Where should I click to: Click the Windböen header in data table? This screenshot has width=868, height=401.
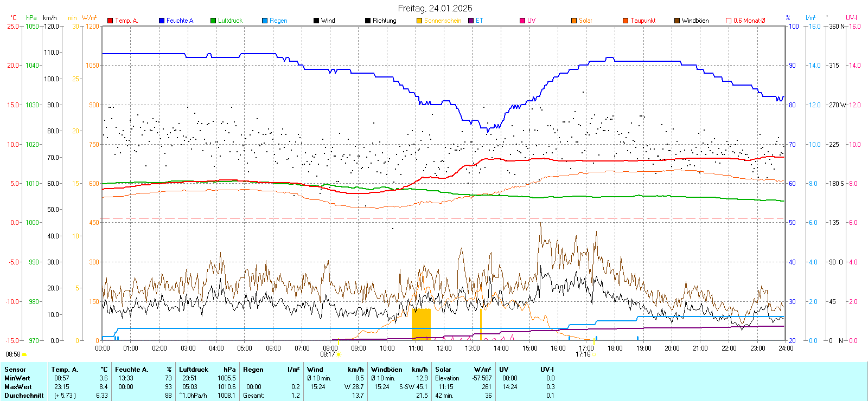pos(383,370)
